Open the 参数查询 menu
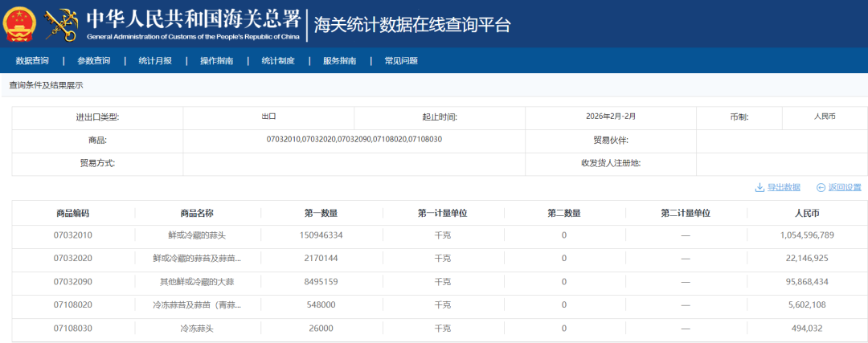The height and width of the screenshot is (343, 868). click(x=94, y=61)
